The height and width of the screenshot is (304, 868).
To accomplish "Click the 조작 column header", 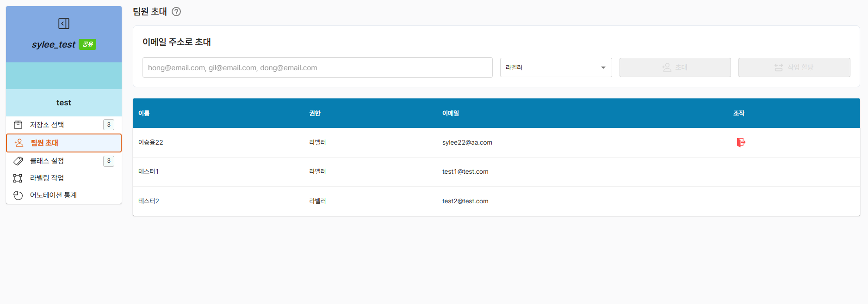I will click(739, 113).
